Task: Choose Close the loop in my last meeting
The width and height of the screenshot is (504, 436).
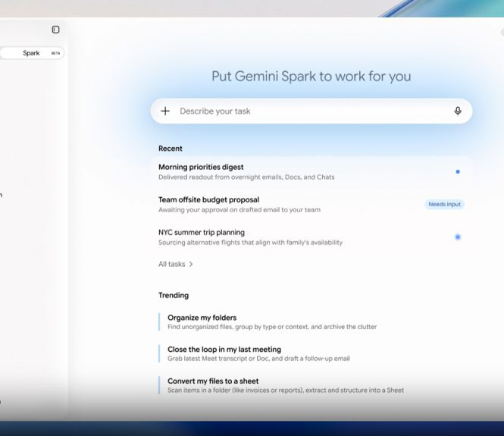Action: tap(254, 353)
